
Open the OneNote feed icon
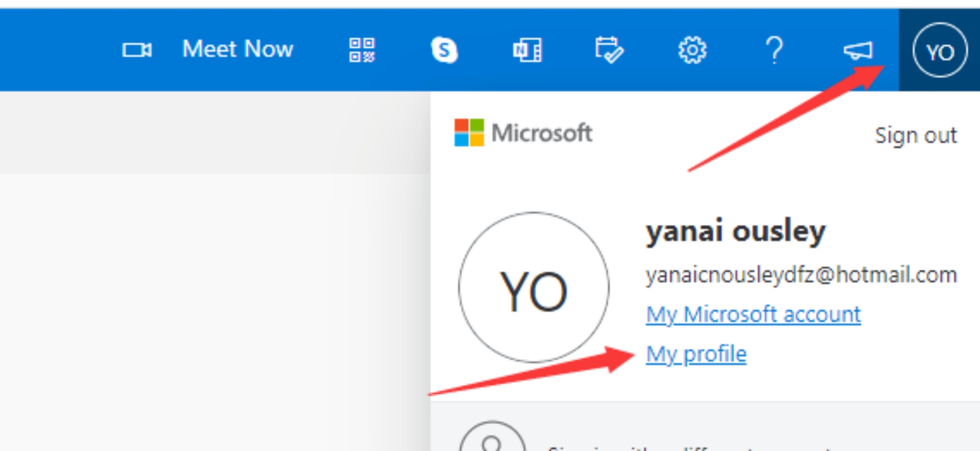[x=527, y=50]
